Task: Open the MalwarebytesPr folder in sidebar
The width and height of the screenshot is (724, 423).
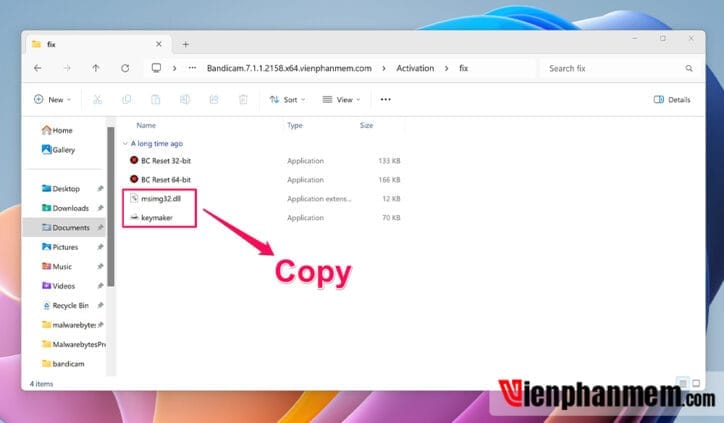Action: (73, 344)
